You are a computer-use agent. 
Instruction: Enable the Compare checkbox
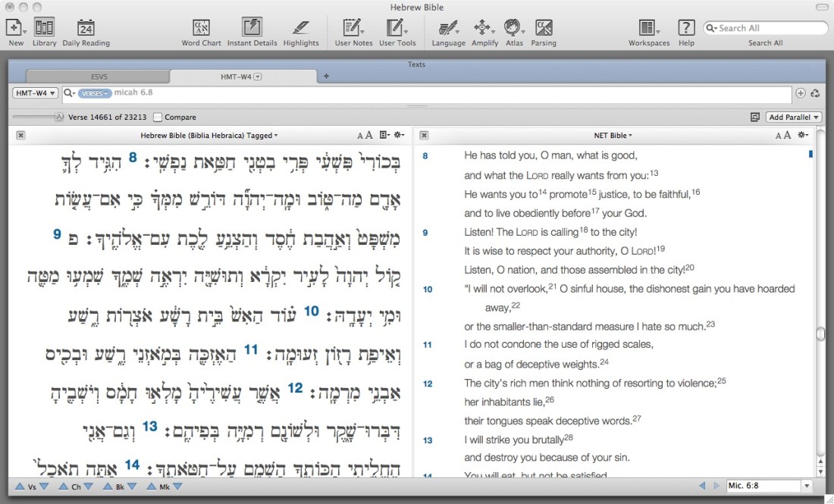coord(158,117)
